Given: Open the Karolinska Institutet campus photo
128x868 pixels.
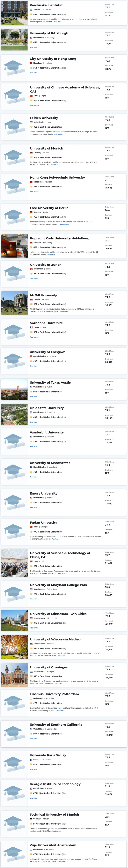Looking at the screenshot, I should (x=14, y=13).
